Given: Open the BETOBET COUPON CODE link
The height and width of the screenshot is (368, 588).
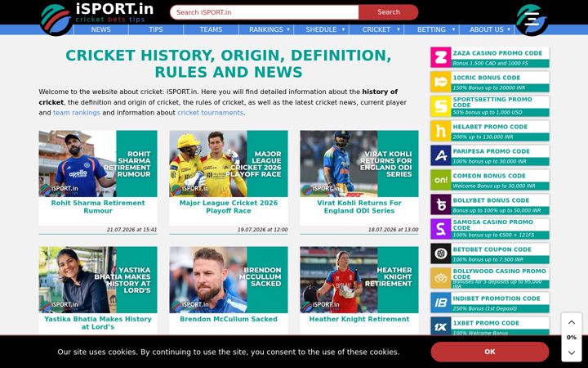Looking at the screenshot, I should coord(492,249).
